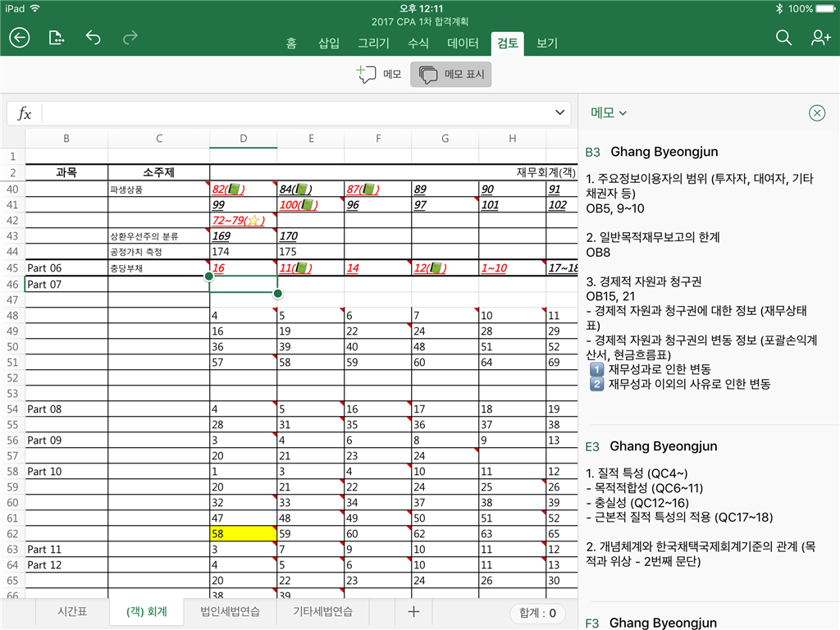Expand the formula bar chevron
The width and height of the screenshot is (840, 630).
(x=559, y=112)
